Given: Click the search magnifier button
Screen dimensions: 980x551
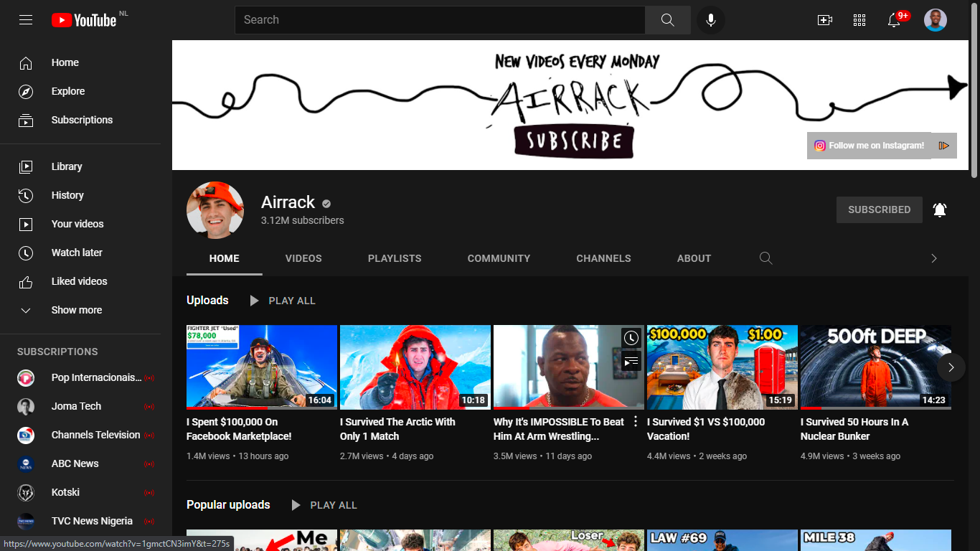Looking at the screenshot, I should [x=668, y=20].
